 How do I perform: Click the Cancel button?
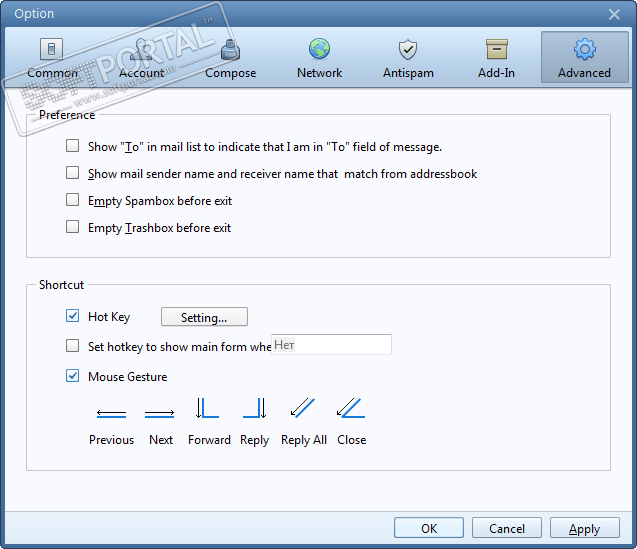click(507, 528)
